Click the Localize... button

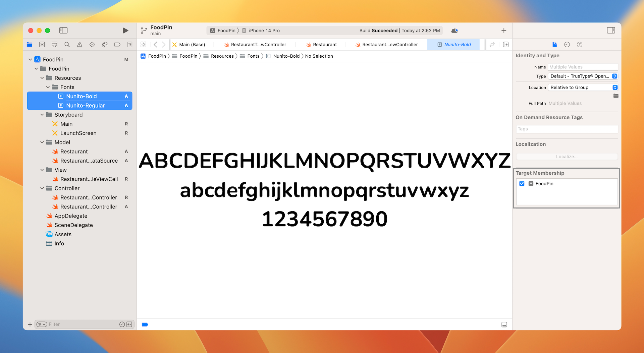point(567,157)
